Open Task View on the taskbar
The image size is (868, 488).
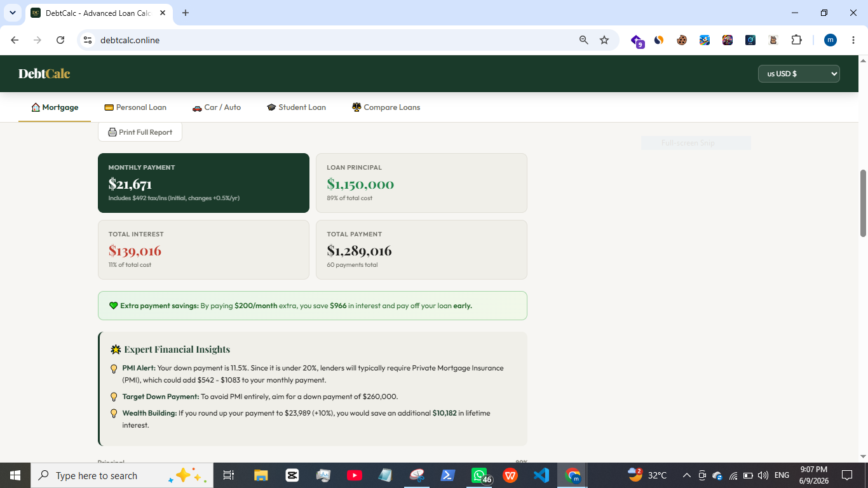click(x=229, y=475)
